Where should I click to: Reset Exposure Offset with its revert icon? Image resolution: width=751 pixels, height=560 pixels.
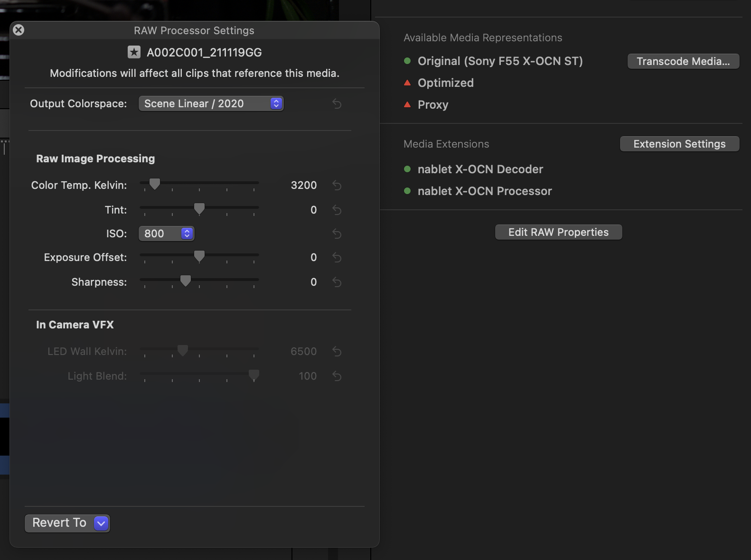(x=337, y=257)
